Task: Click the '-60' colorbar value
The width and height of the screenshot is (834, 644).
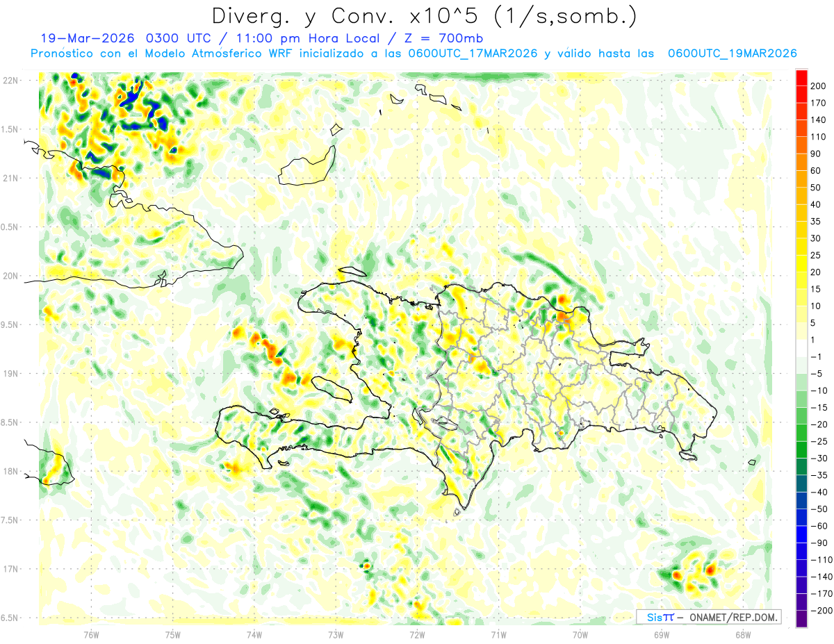Action: (x=821, y=526)
